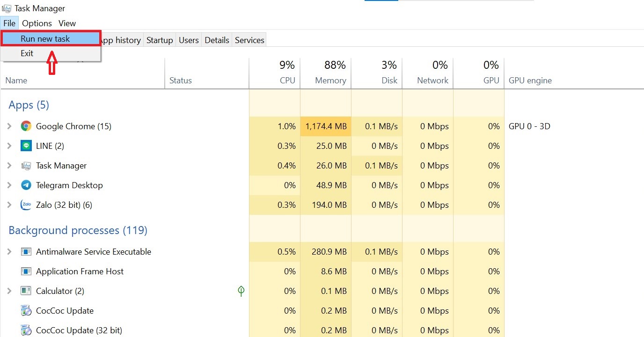Open the File menu
644x337 pixels.
[x=9, y=23]
